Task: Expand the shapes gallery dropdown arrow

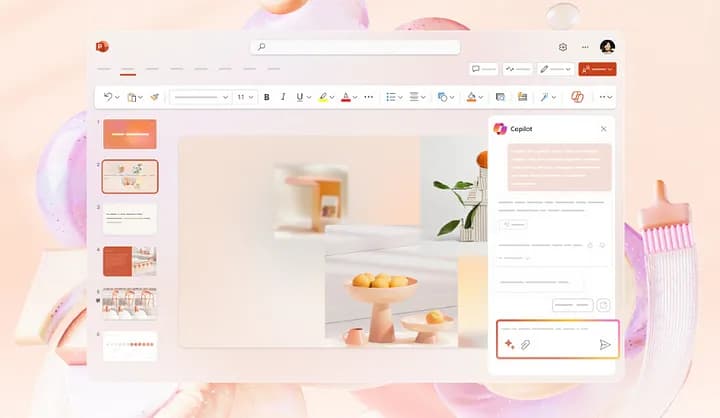Action: (x=452, y=97)
